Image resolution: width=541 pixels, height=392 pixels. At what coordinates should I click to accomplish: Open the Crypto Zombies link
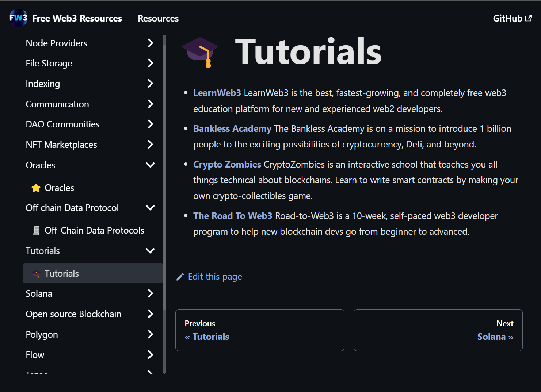tap(227, 164)
